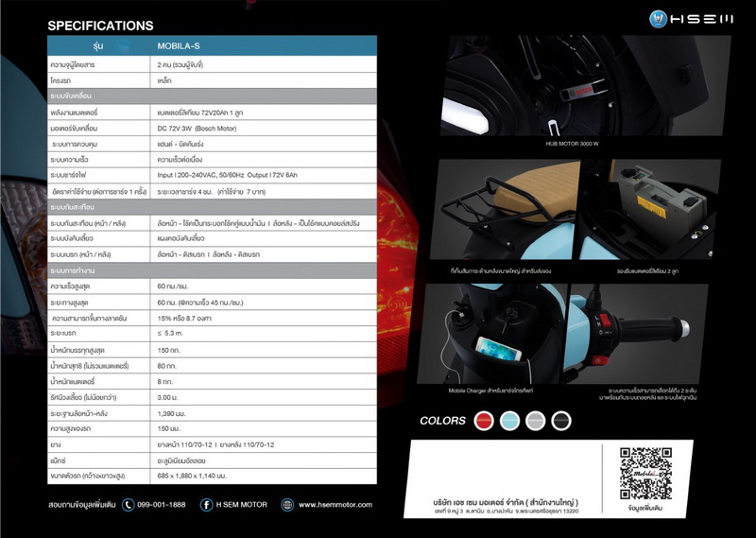756x538 pixels.
Task: Click the globe icon next to website address
Action: coord(287,505)
